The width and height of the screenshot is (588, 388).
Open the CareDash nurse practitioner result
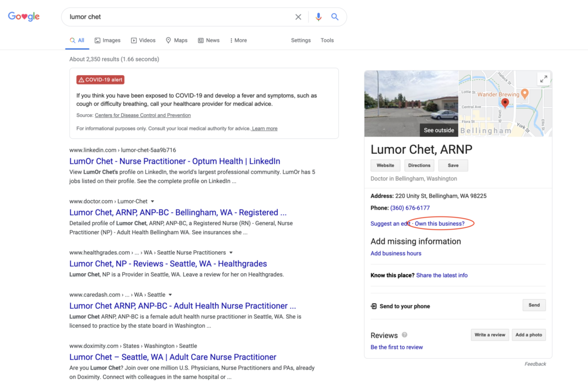183,306
